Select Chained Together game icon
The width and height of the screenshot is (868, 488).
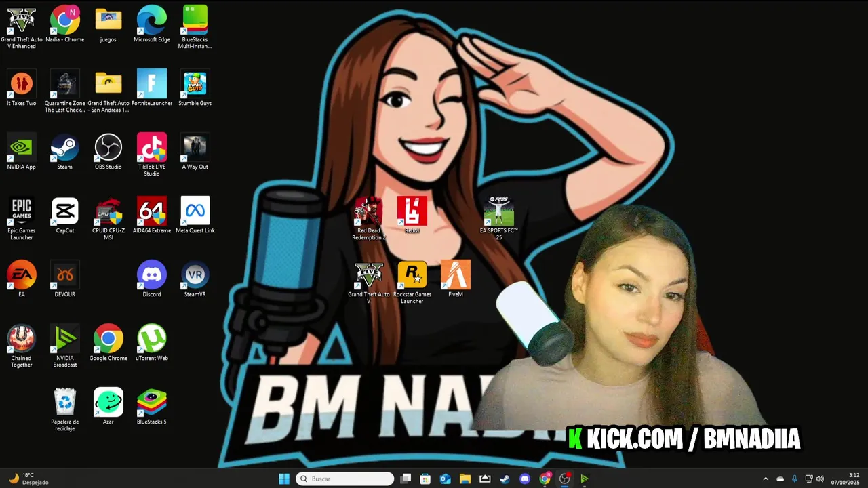coord(22,346)
